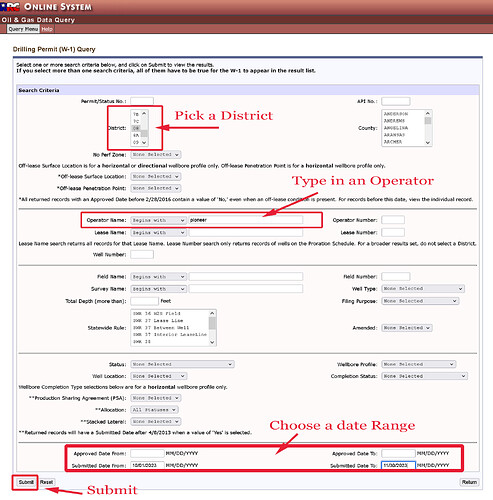493x500 pixels.
Task: Select ANDERSON in the County list
Action: pos(396,114)
